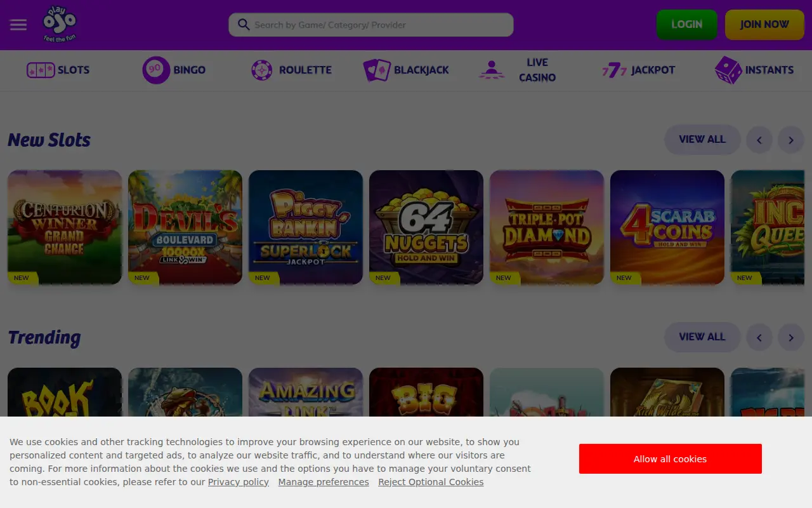Click the Trending heading

click(x=44, y=338)
